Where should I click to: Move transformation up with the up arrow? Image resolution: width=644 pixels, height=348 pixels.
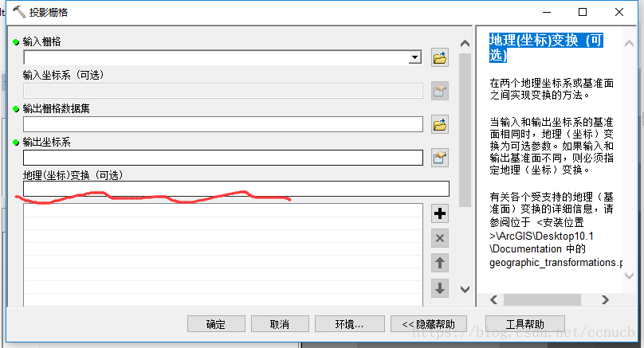[x=439, y=263]
